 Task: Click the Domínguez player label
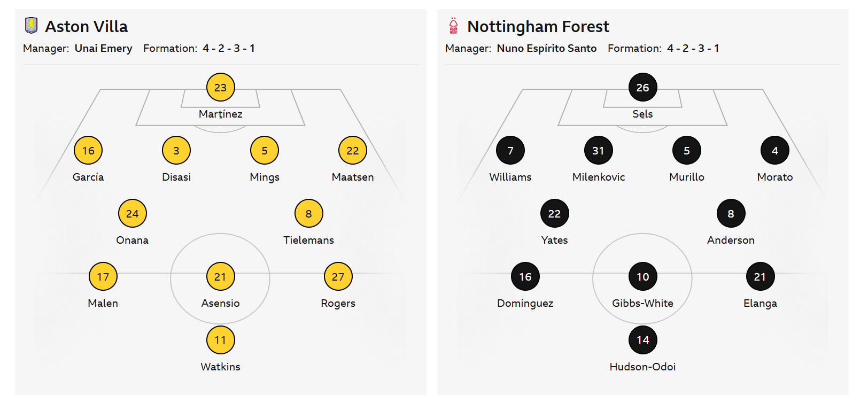pyautogui.click(x=525, y=303)
